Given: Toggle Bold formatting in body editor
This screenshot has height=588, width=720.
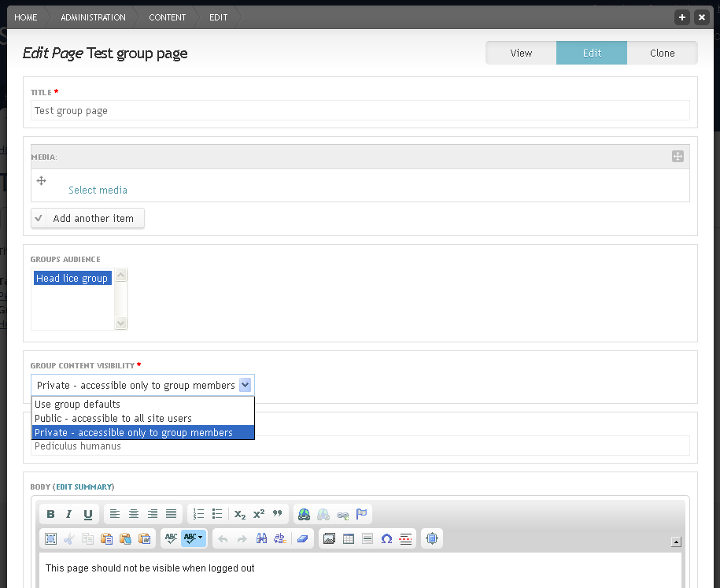Looking at the screenshot, I should pos(50,514).
